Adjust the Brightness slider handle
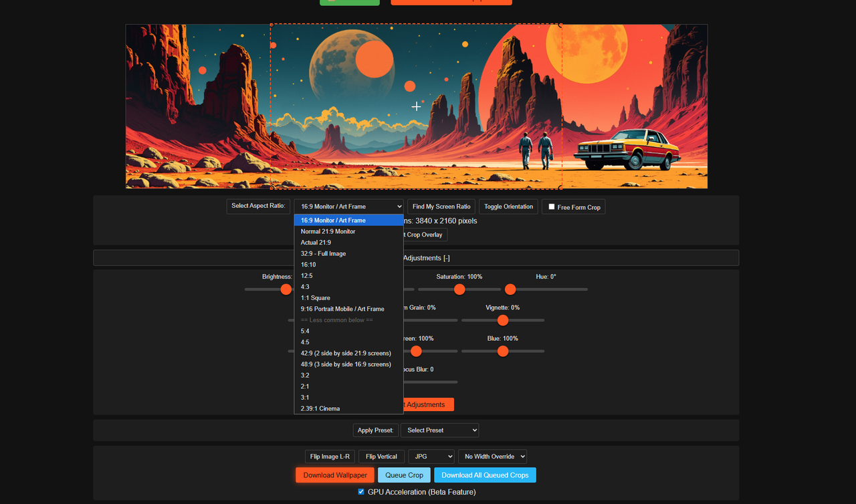The image size is (856, 504). [x=286, y=289]
